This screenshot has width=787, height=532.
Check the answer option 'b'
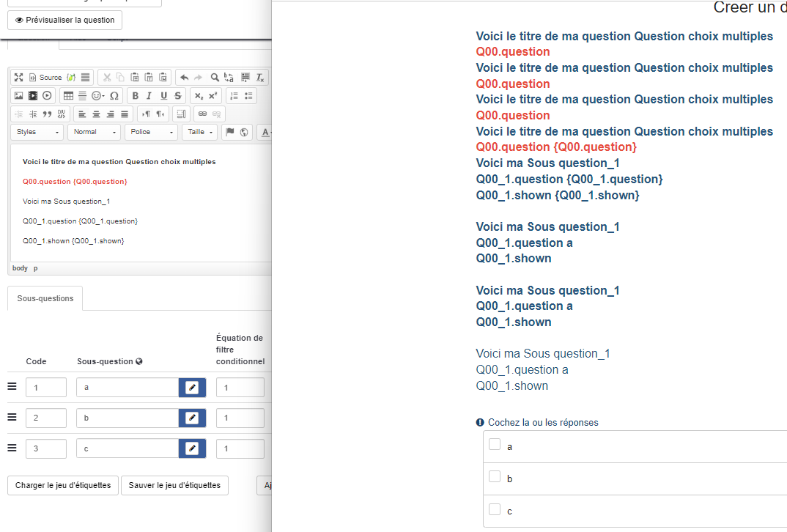[495, 476]
